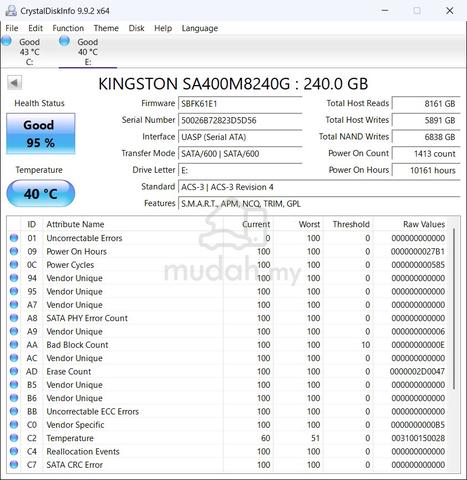Viewport: 467px width, 480px height.
Task: Open the Language menu
Action: pos(200,28)
